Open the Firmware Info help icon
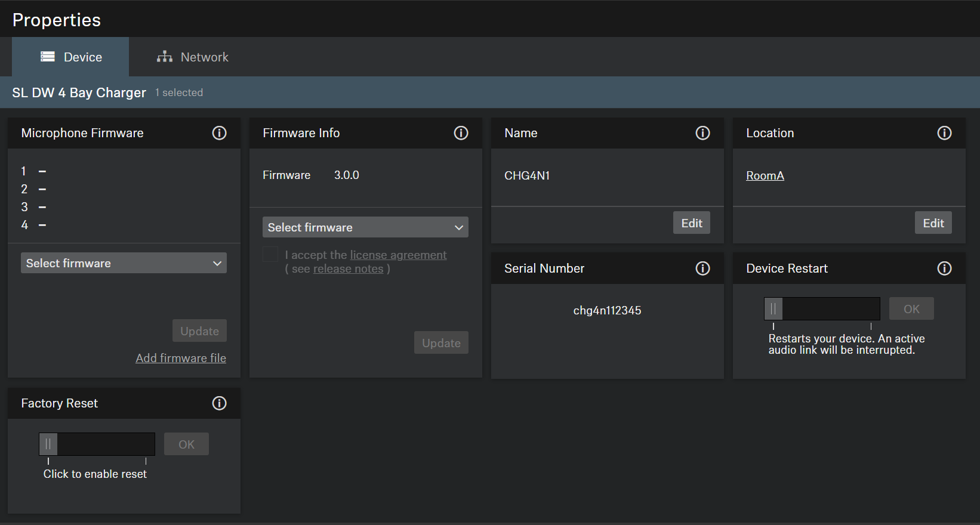980x525 pixels. pyautogui.click(x=461, y=133)
